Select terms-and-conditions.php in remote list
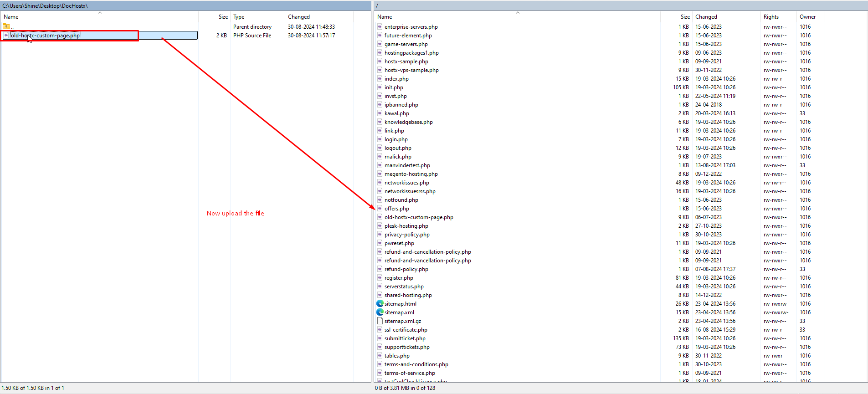Viewport: 868px width, 394px height. pyautogui.click(x=416, y=364)
